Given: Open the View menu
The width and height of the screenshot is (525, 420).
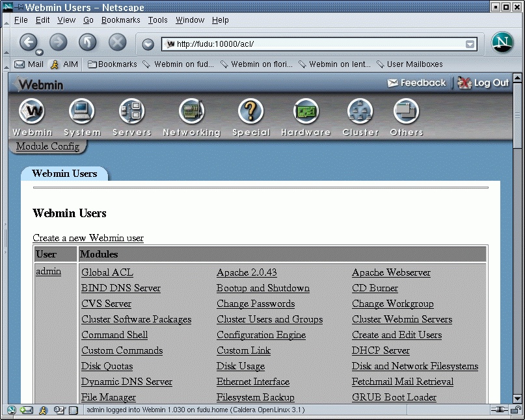Looking at the screenshot, I should click(66, 20).
